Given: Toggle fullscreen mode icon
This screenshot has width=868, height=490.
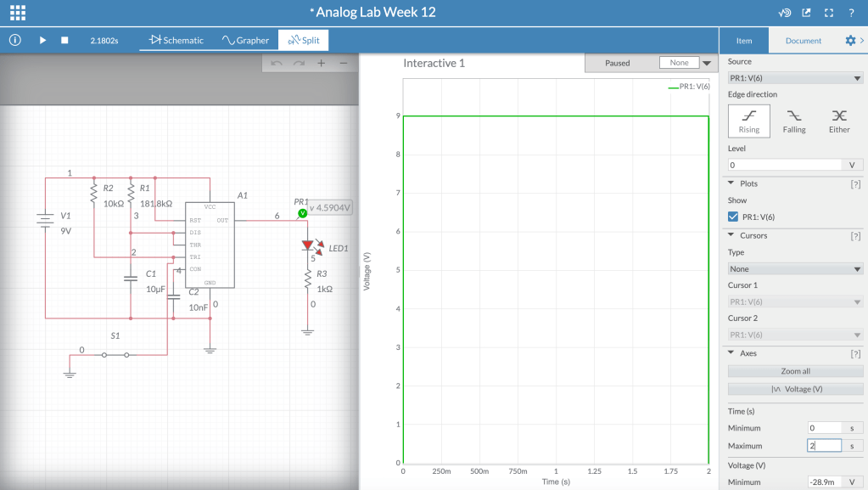Looking at the screenshot, I should coord(829,12).
